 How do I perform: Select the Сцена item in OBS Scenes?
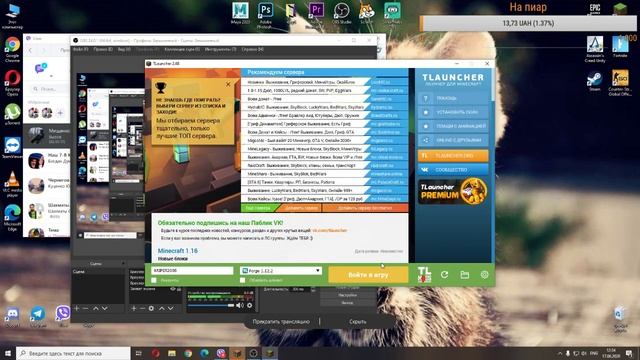[x=98, y=272]
